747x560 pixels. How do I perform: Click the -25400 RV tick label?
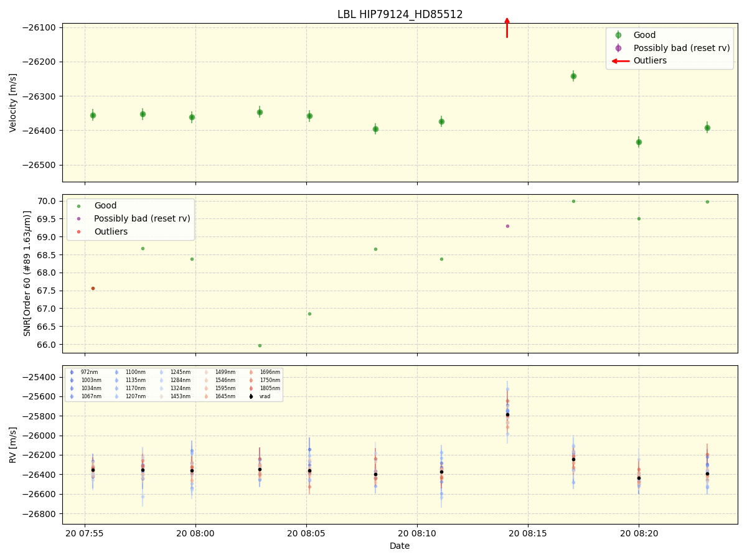40,377
